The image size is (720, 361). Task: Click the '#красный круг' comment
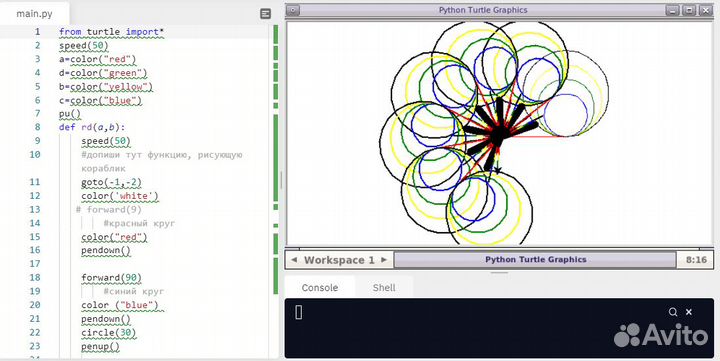pyautogui.click(x=140, y=223)
